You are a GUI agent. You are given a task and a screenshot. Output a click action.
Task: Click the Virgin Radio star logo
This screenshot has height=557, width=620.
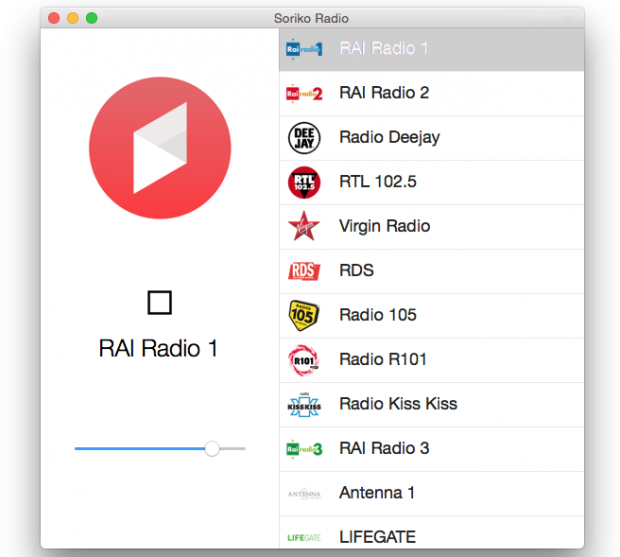coord(304,226)
